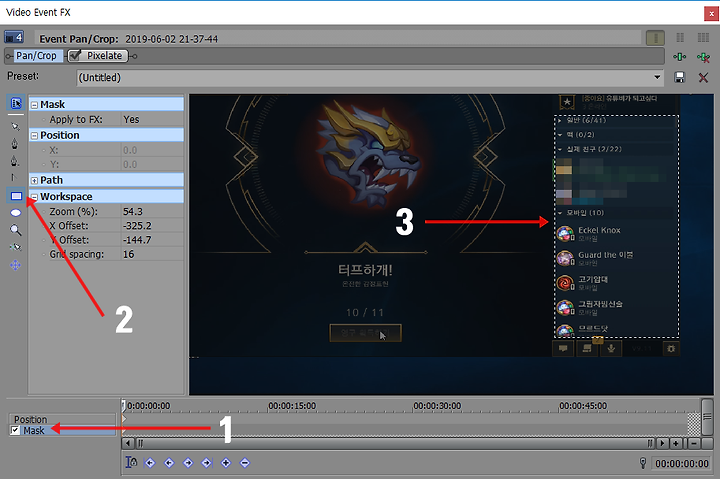Image resolution: width=720 pixels, height=479 pixels.
Task: Click the 00:00:15:00 ruler mark
Action: click(x=292, y=406)
